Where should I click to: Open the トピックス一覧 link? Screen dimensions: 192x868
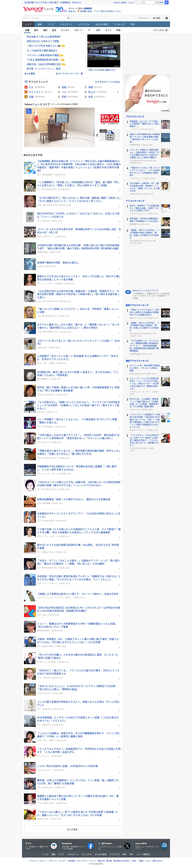[x=160, y=30]
